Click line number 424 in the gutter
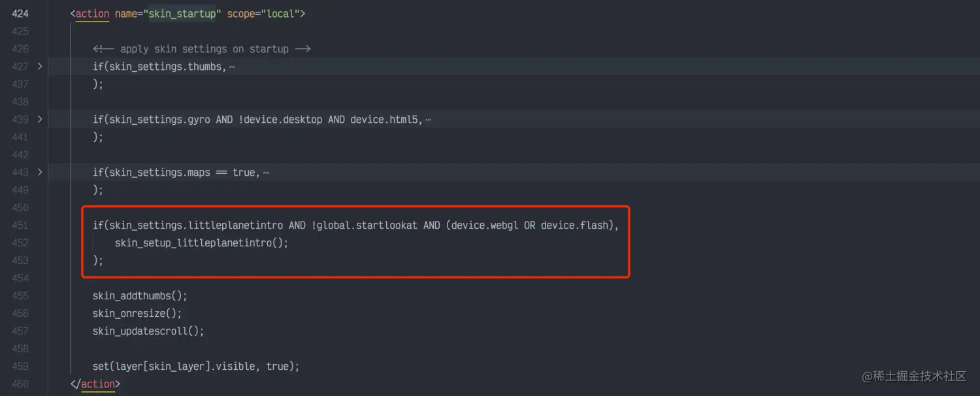This screenshot has height=396, width=980. 20,14
